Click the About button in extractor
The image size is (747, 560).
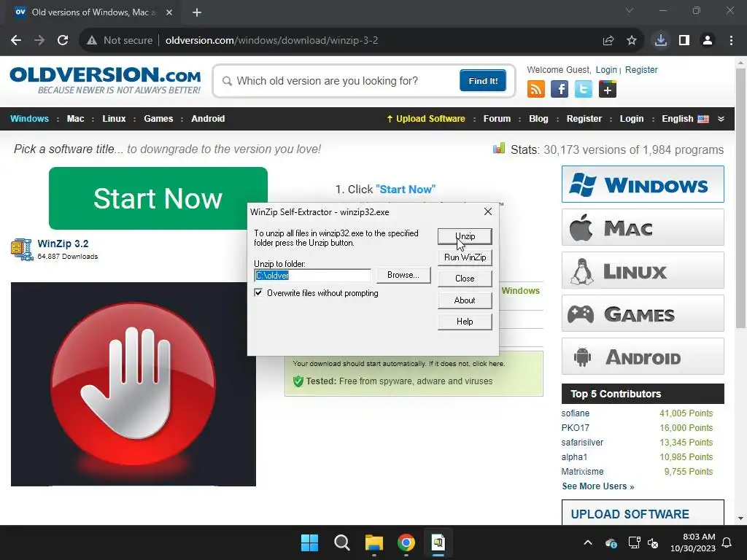465,300
